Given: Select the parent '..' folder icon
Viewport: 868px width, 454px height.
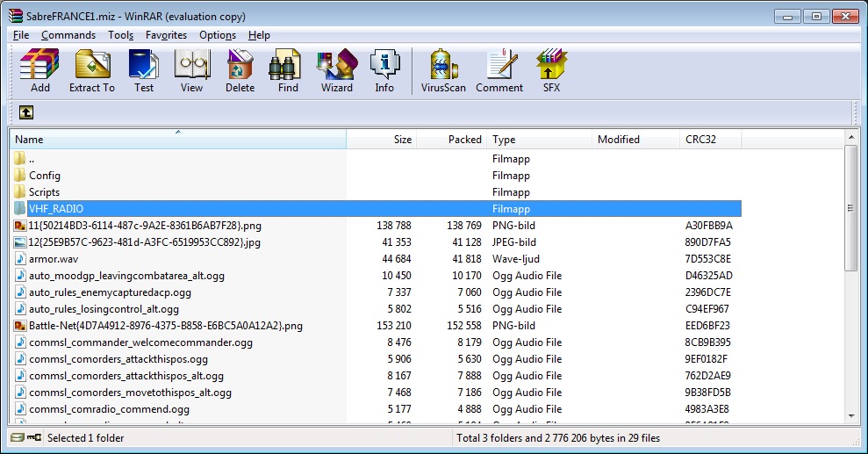Looking at the screenshot, I should pos(20,158).
